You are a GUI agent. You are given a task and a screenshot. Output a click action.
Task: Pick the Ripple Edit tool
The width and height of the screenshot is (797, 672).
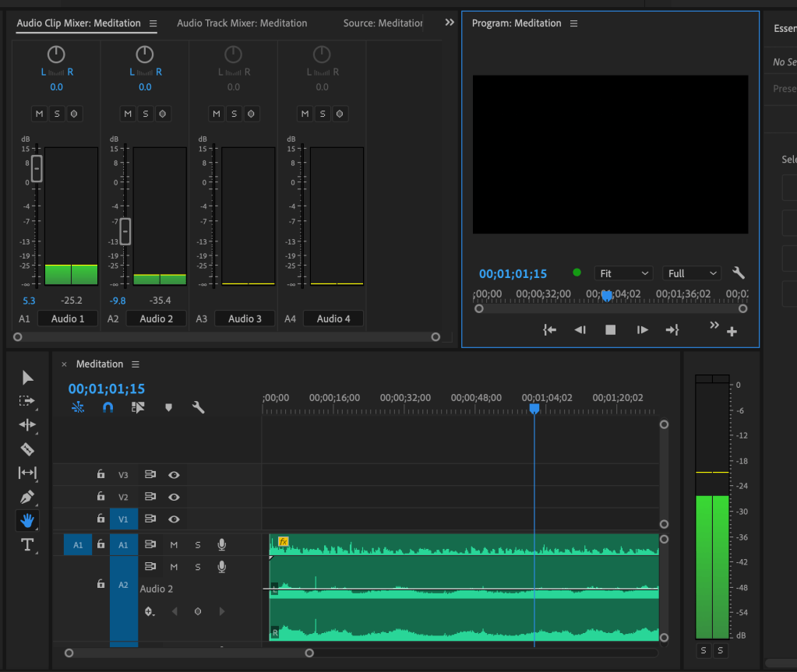tap(27, 425)
